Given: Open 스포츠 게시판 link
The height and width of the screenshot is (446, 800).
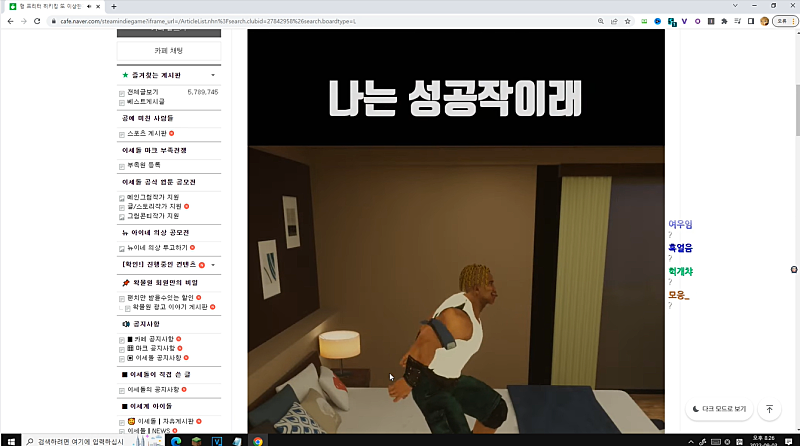Looking at the screenshot, I should (146, 133).
